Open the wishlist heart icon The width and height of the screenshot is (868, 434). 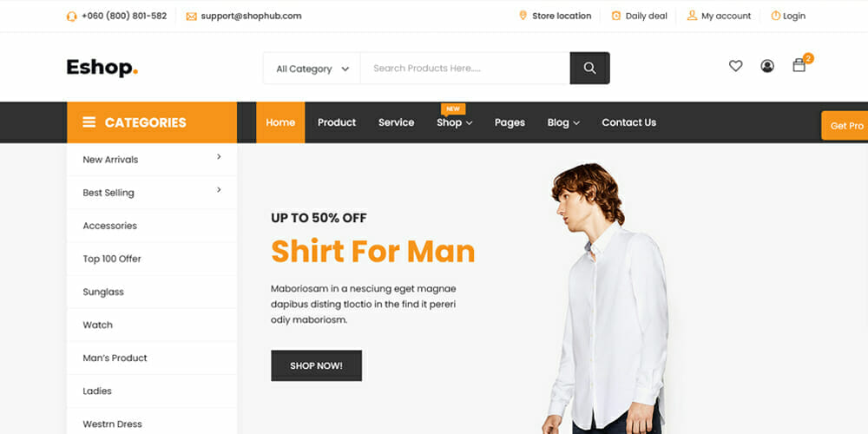[x=735, y=66]
